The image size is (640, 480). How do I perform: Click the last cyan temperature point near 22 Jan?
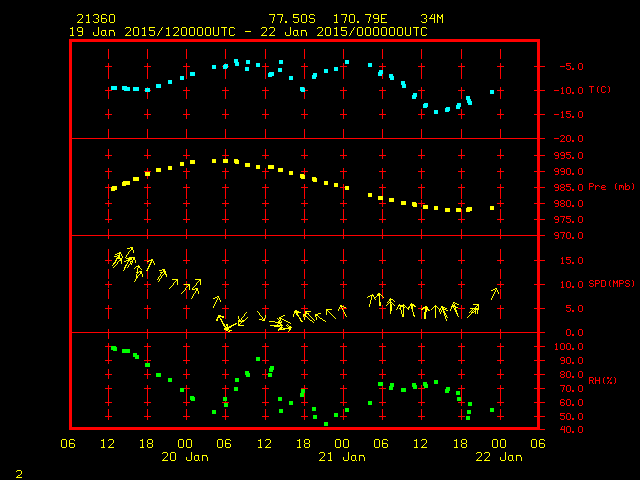coord(492,92)
